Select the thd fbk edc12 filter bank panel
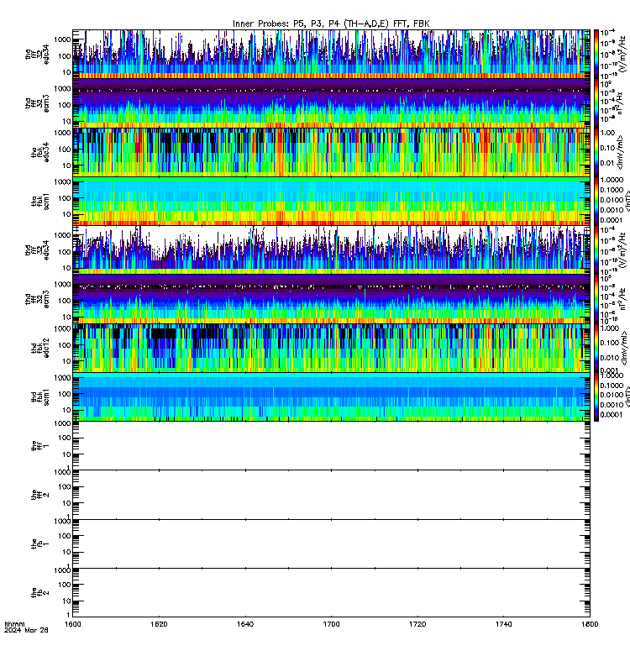 [x=331, y=348]
